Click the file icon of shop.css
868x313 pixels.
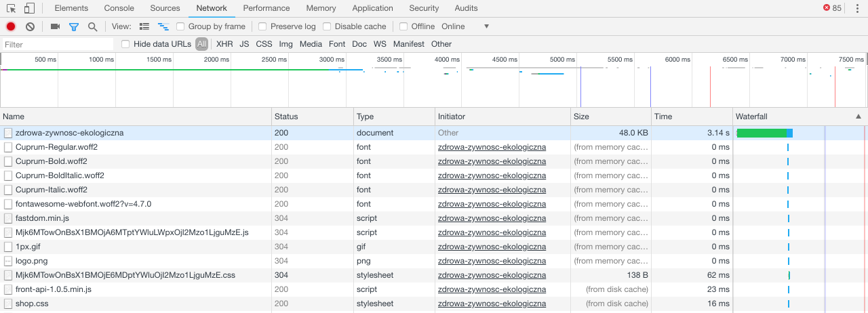click(x=8, y=304)
